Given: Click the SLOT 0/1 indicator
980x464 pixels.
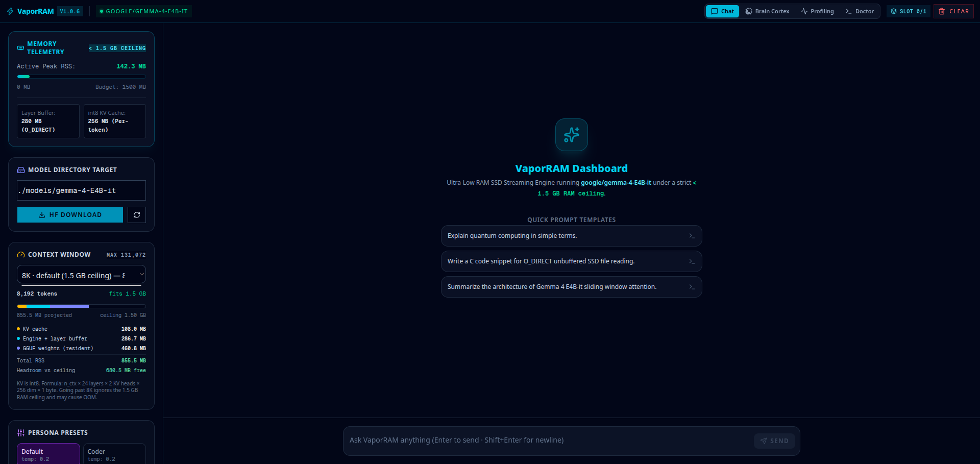Looking at the screenshot, I should click(908, 11).
